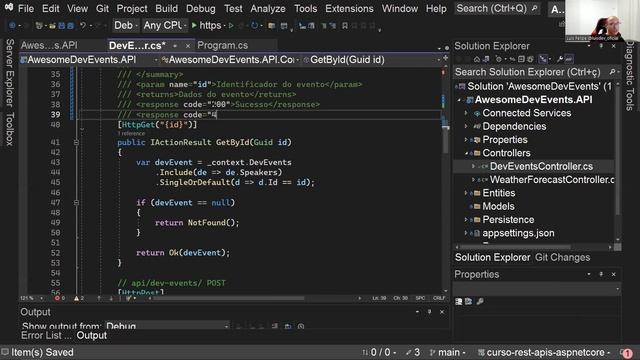Screen dimensions: 640x360
Task: Click Pending Changes Filter icon in Solution Explorer
Action: point(499,59)
